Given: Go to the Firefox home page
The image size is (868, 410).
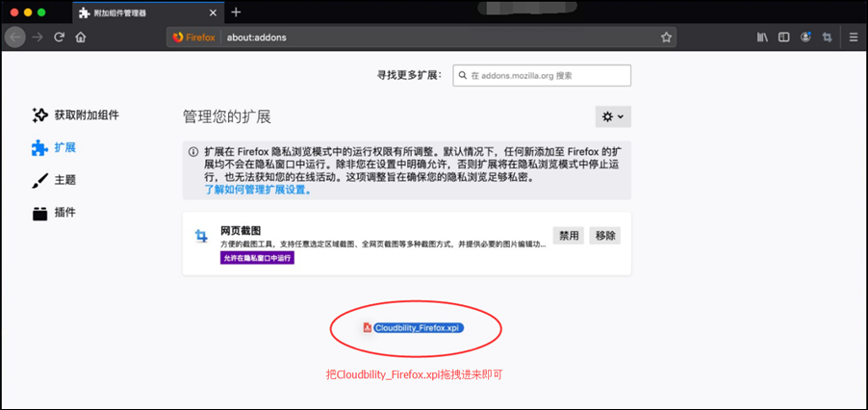Looking at the screenshot, I should (81, 38).
